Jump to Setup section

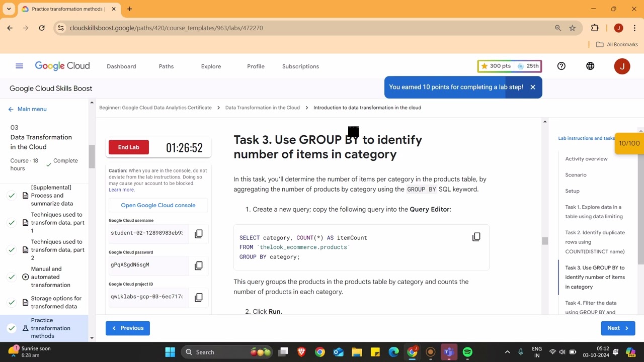point(572,191)
